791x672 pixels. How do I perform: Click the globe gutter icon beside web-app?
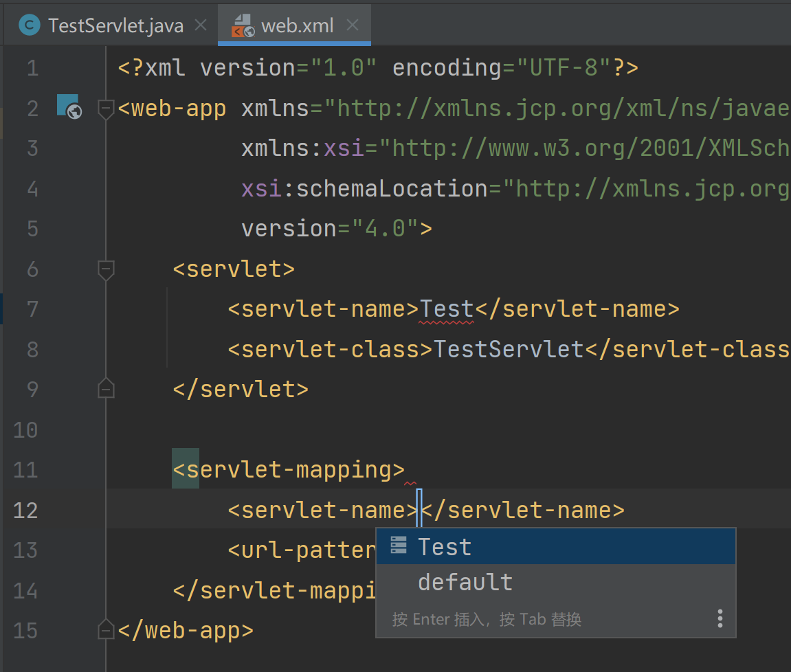click(x=68, y=108)
